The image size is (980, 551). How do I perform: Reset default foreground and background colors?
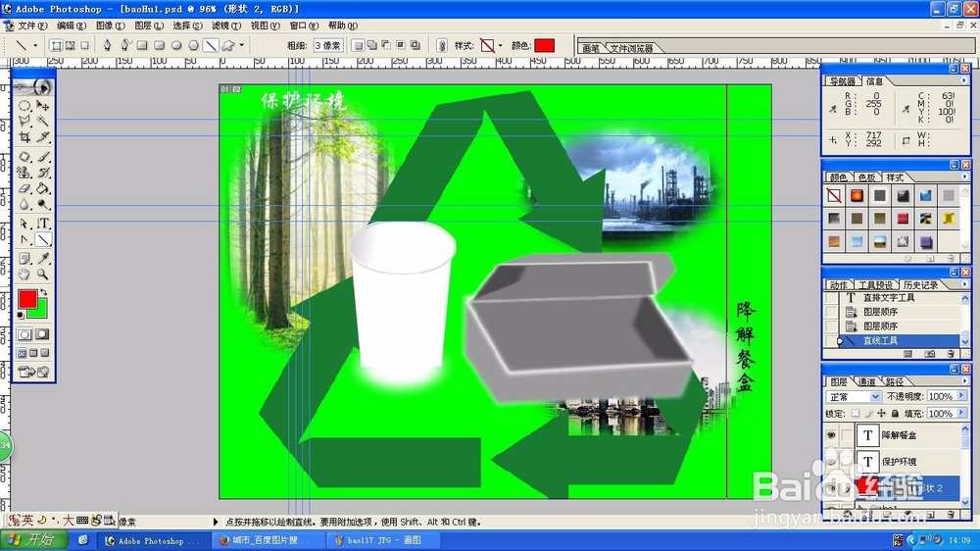point(22,316)
